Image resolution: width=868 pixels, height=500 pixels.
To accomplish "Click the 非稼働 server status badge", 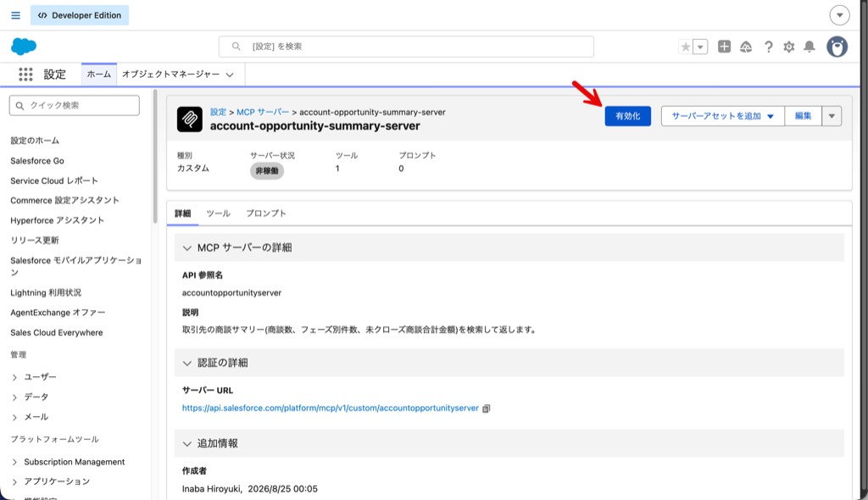I will pyautogui.click(x=267, y=170).
